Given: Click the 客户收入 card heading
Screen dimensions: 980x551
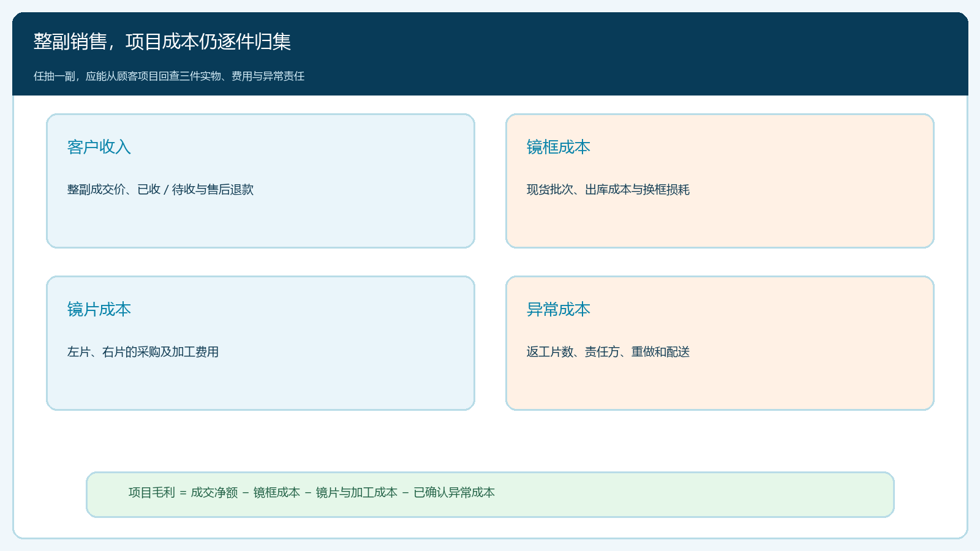Looking at the screenshot, I should click(99, 147).
